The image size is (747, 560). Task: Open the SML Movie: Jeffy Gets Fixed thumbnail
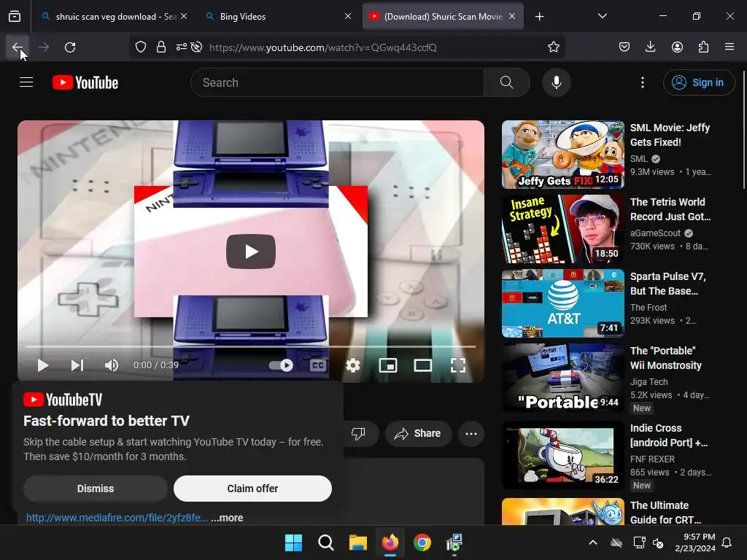[562, 155]
